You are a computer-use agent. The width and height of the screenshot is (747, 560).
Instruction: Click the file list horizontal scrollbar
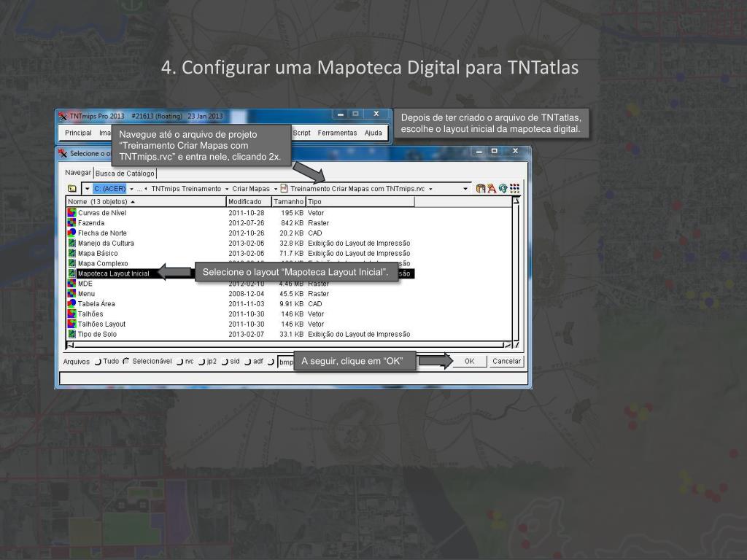point(289,345)
